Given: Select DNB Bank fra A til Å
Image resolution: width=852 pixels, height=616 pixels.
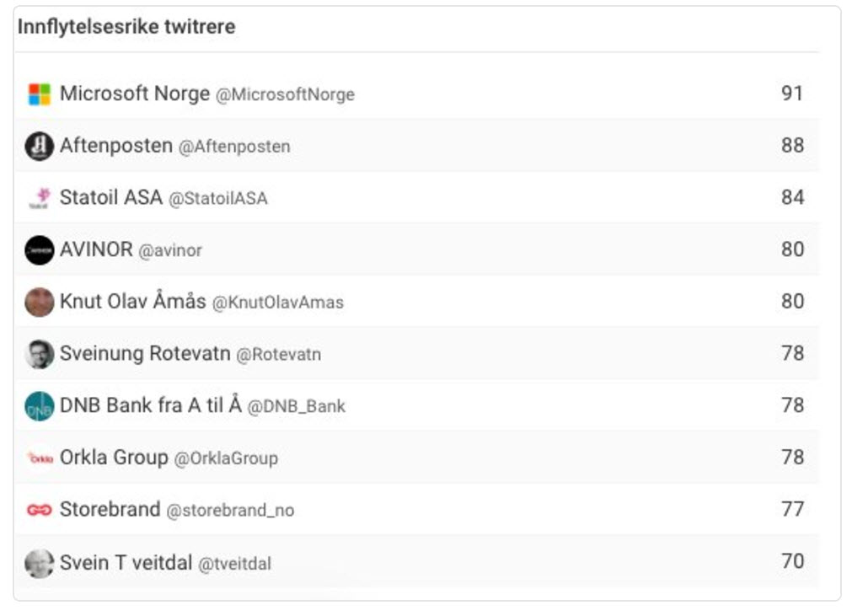Looking at the screenshot, I should pos(150,405).
